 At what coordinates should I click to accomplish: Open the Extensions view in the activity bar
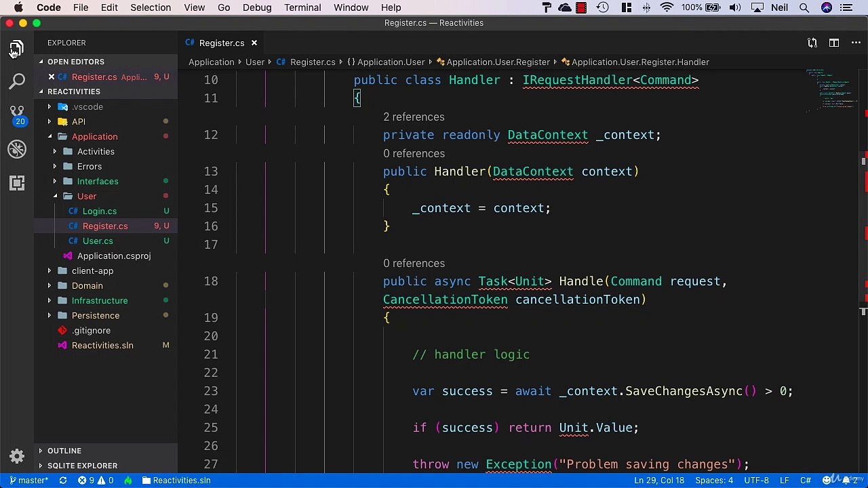(17, 183)
